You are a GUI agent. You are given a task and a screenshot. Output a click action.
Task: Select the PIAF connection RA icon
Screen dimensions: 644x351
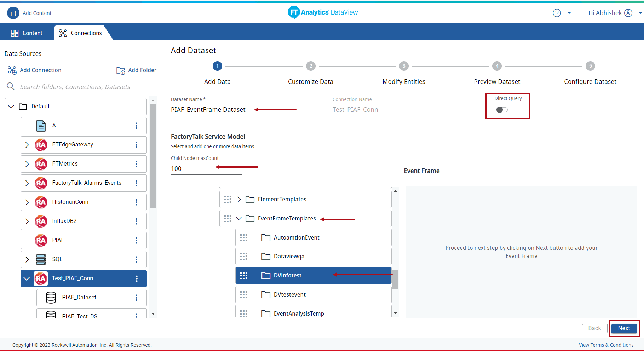point(41,240)
